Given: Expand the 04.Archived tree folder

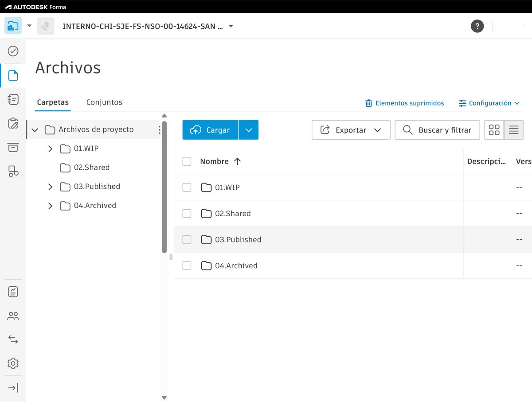Looking at the screenshot, I should tap(50, 206).
